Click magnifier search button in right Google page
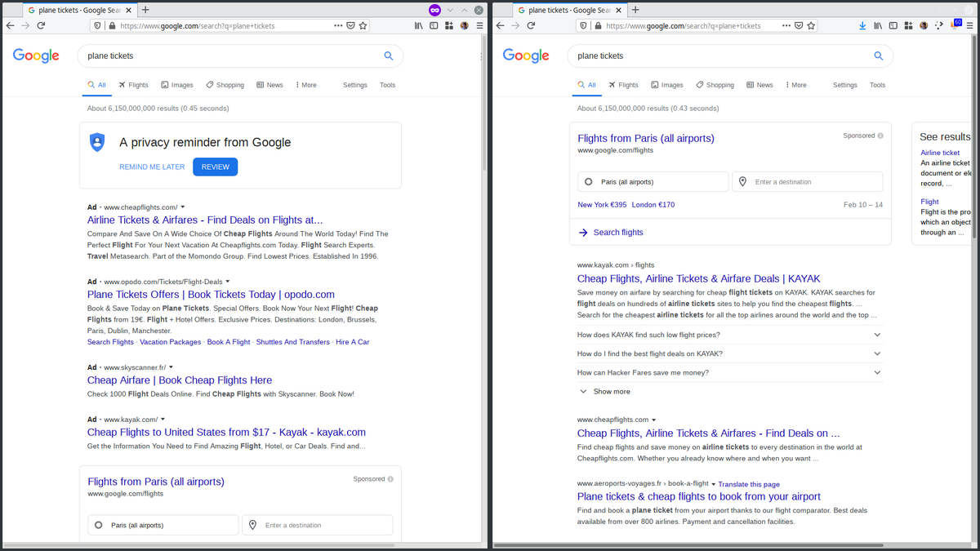 (879, 56)
